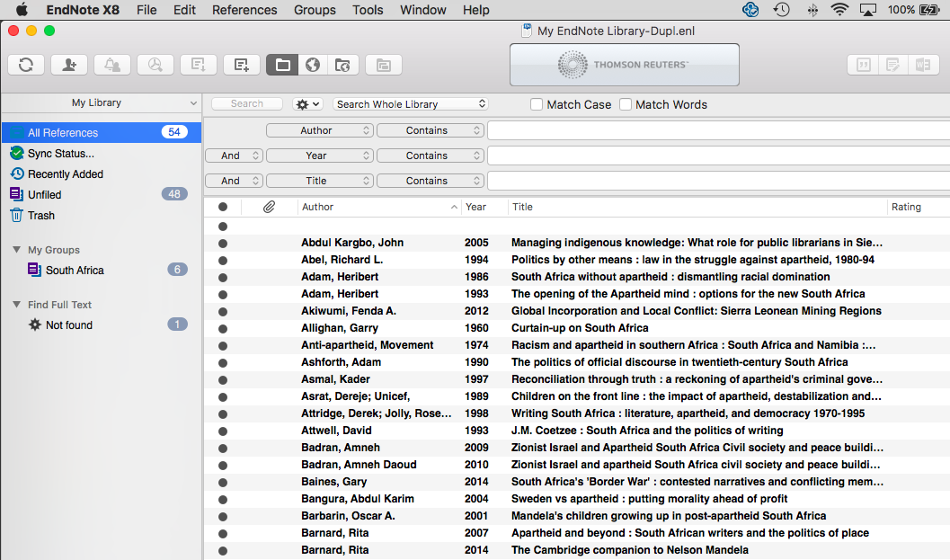This screenshot has height=560, width=950.
Task: Toggle read status dot for Asmal, Kader
Action: click(223, 380)
